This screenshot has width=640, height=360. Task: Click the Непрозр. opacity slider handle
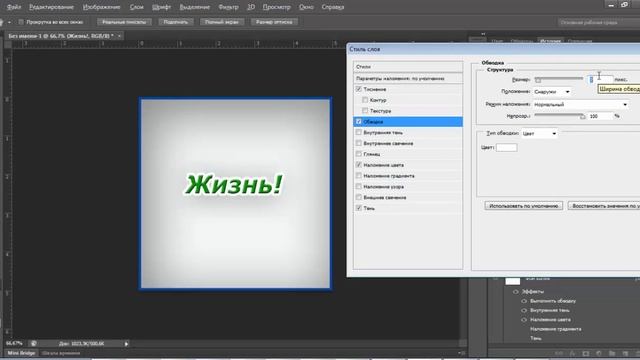(582, 117)
